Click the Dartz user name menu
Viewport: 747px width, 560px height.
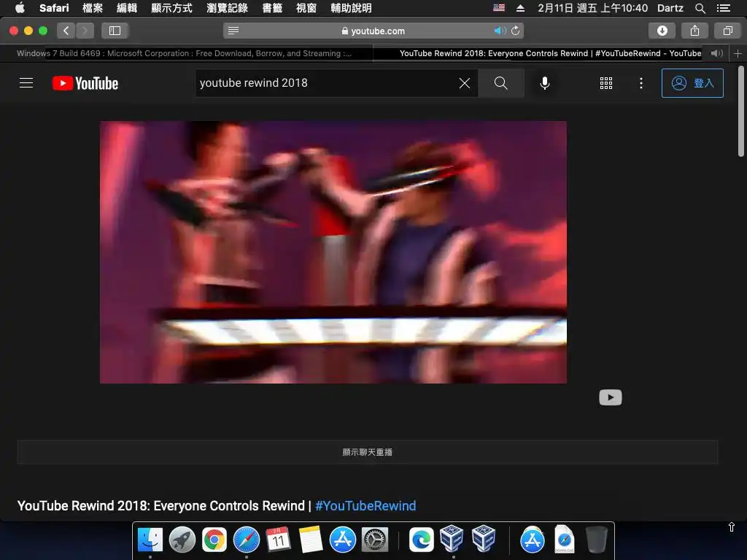click(x=670, y=8)
